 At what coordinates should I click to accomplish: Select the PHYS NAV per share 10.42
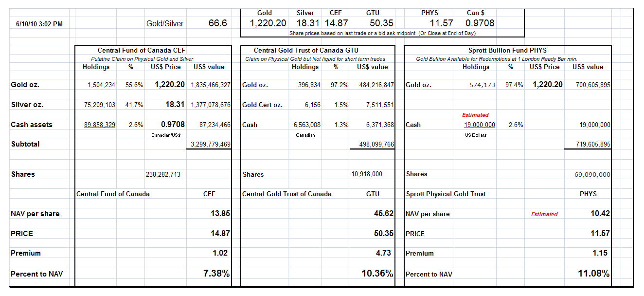[x=600, y=213]
